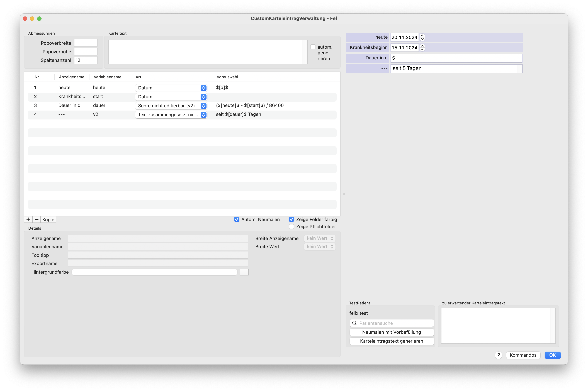Click the heute date stepper arrows
Screen dimensions: 588x391
tap(422, 37)
